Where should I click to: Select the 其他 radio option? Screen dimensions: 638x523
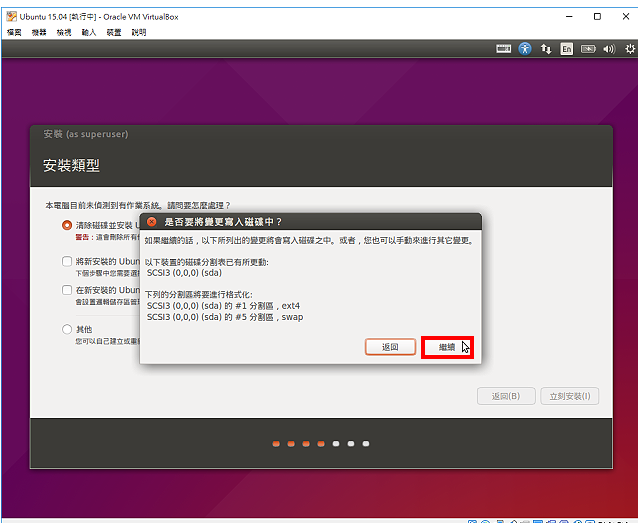67,329
